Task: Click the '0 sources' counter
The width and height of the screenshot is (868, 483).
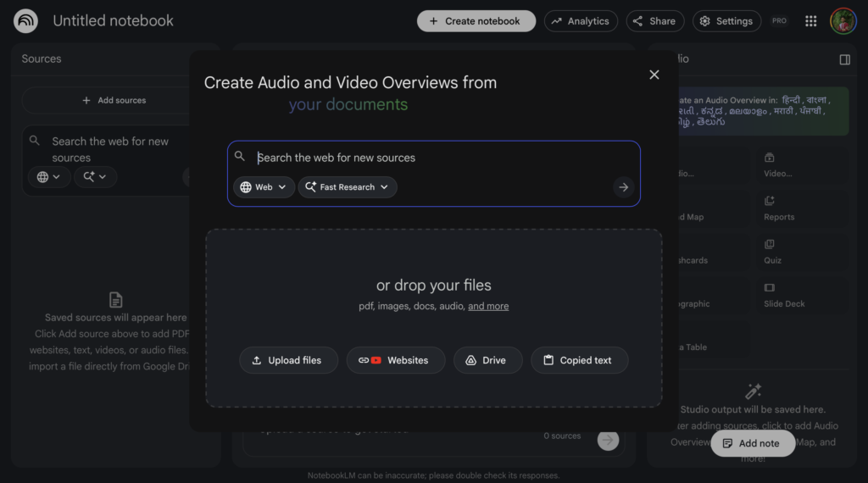Action: tap(562, 436)
